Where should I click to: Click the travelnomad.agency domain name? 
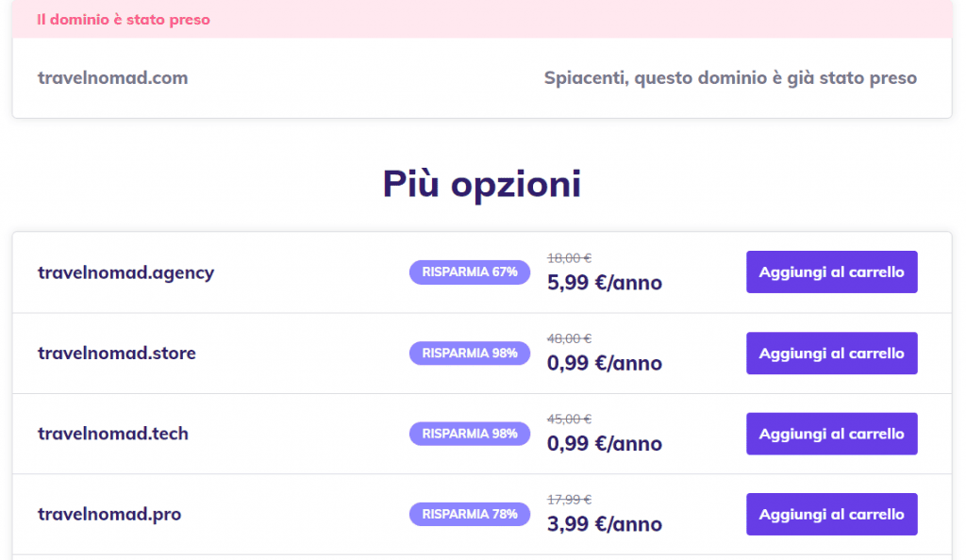coord(125,273)
